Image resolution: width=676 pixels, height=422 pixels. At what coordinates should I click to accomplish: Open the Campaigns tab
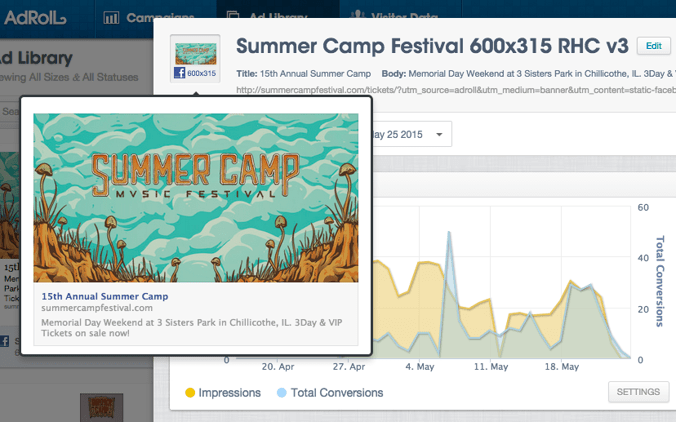(x=148, y=18)
